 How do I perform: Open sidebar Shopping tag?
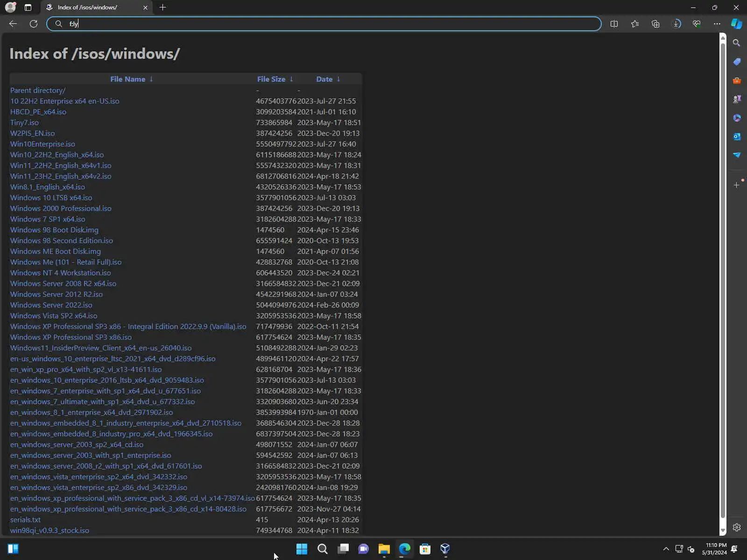coord(737,62)
